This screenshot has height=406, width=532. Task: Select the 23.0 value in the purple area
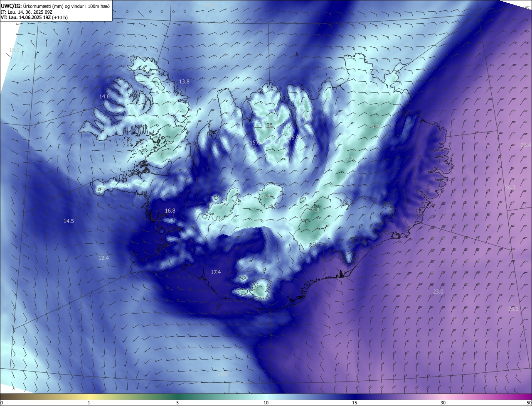[x=438, y=291]
